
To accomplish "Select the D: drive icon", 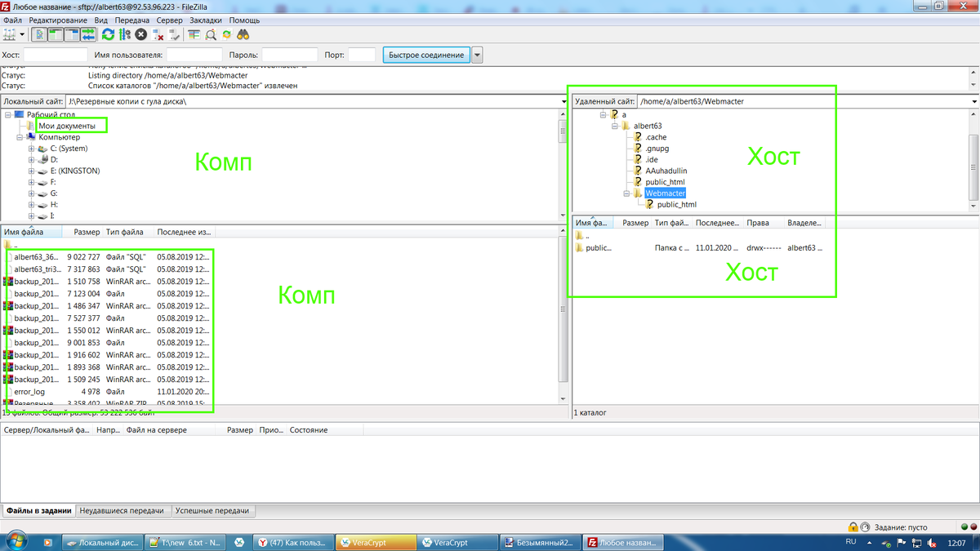I will (42, 160).
